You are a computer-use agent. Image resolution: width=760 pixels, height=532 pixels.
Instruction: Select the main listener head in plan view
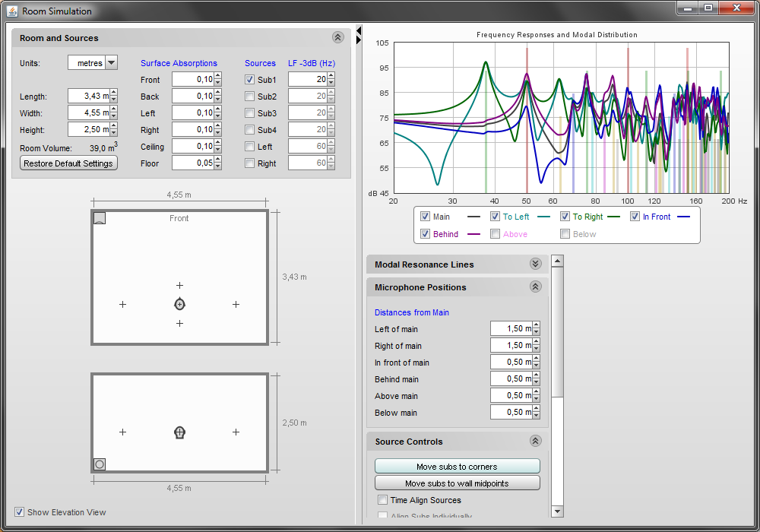coord(179,304)
